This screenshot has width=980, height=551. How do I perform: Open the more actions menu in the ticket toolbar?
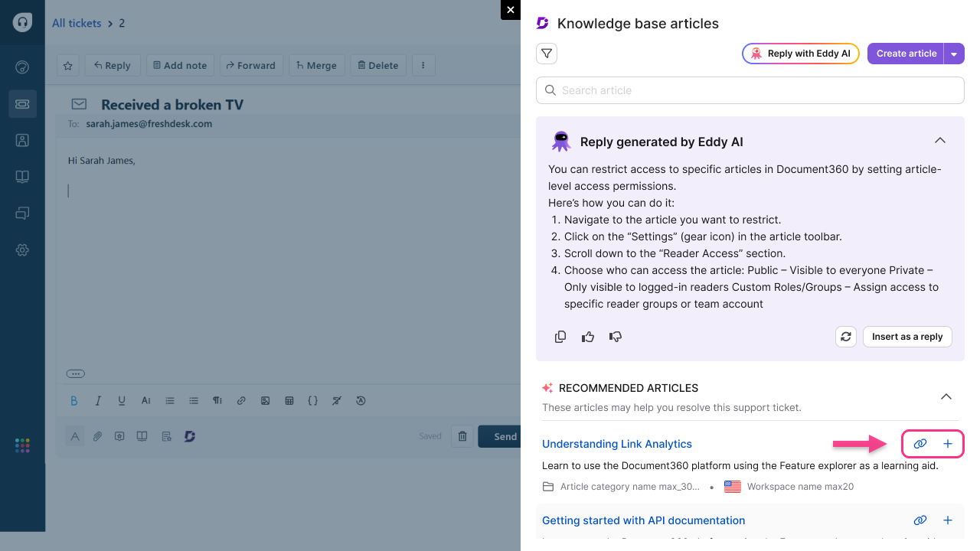[x=423, y=65]
